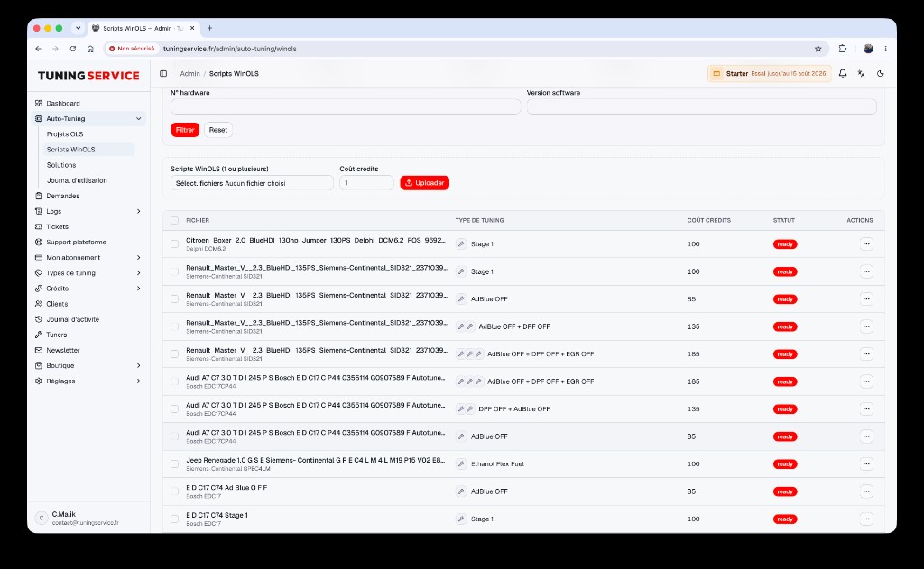Image resolution: width=924 pixels, height=569 pixels.
Task: Check Renault_Master Stage 1 row checkbox
Action: click(x=174, y=271)
